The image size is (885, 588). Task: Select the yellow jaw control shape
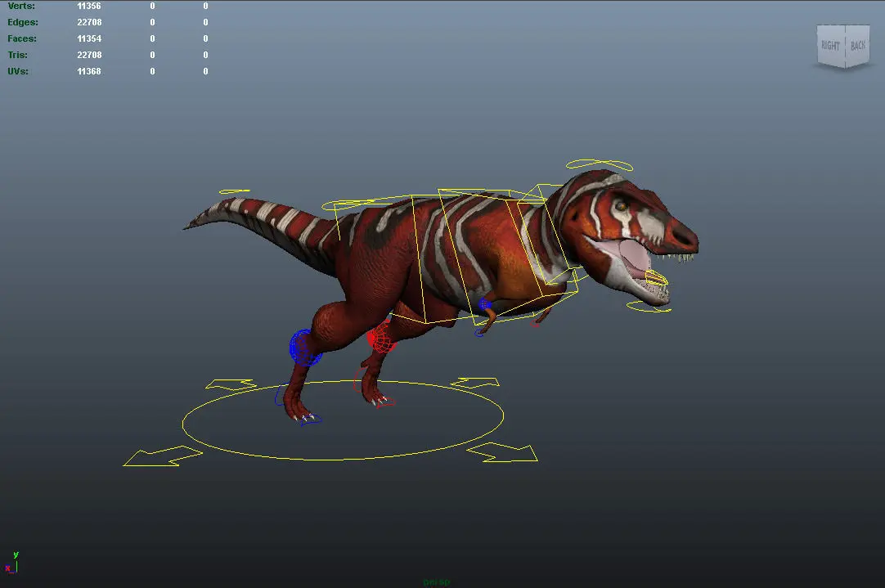click(657, 277)
